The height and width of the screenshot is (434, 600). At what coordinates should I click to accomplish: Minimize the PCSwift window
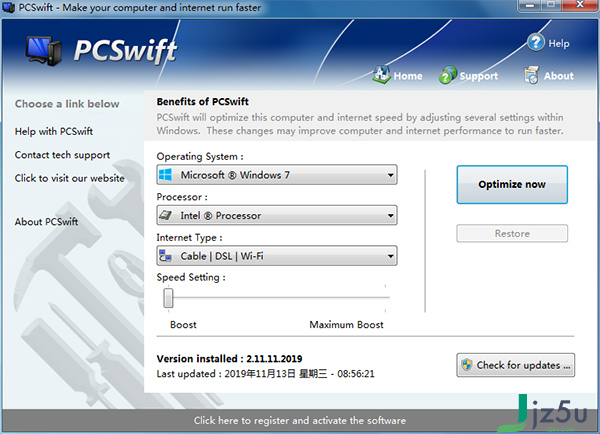(530, 5)
